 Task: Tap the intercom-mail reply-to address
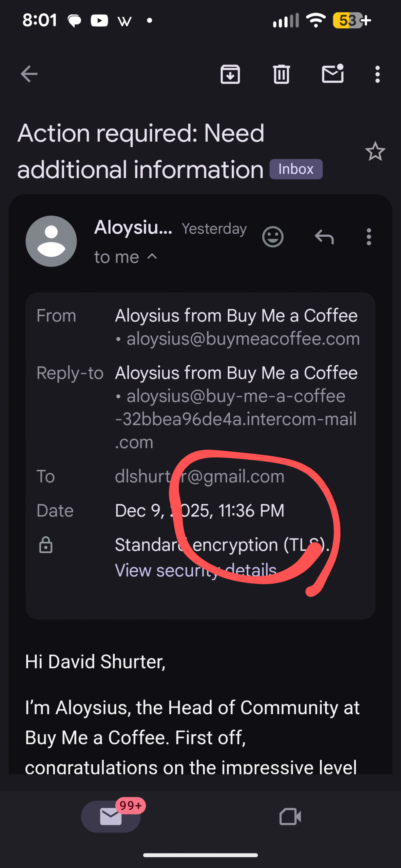tap(235, 419)
